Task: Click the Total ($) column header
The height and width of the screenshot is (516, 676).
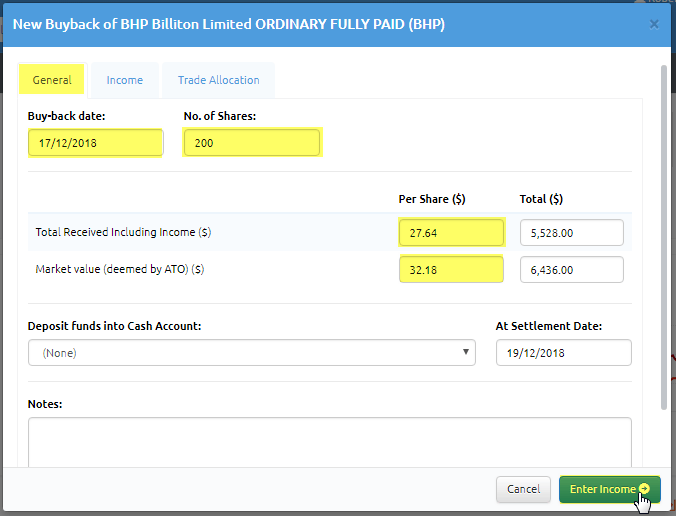Action: click(541, 199)
